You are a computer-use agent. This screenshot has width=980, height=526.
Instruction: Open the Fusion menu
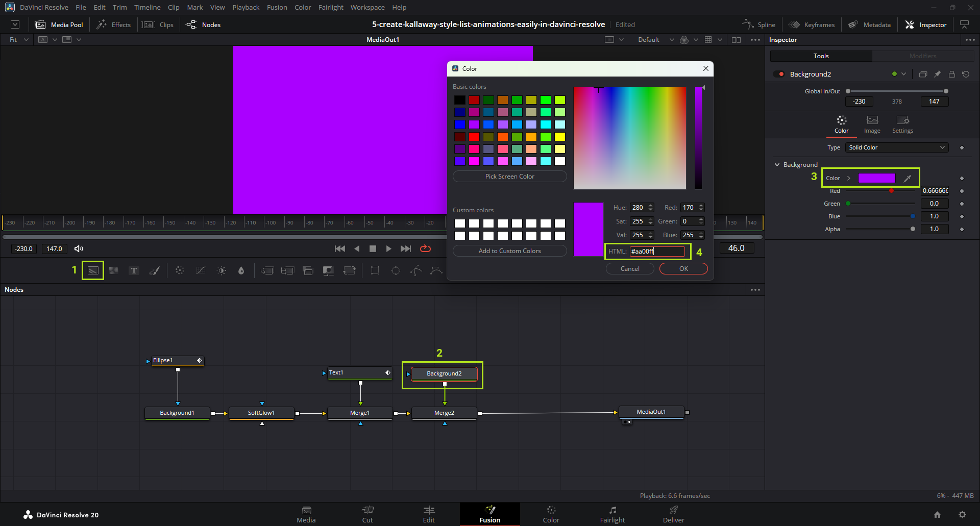click(x=277, y=7)
